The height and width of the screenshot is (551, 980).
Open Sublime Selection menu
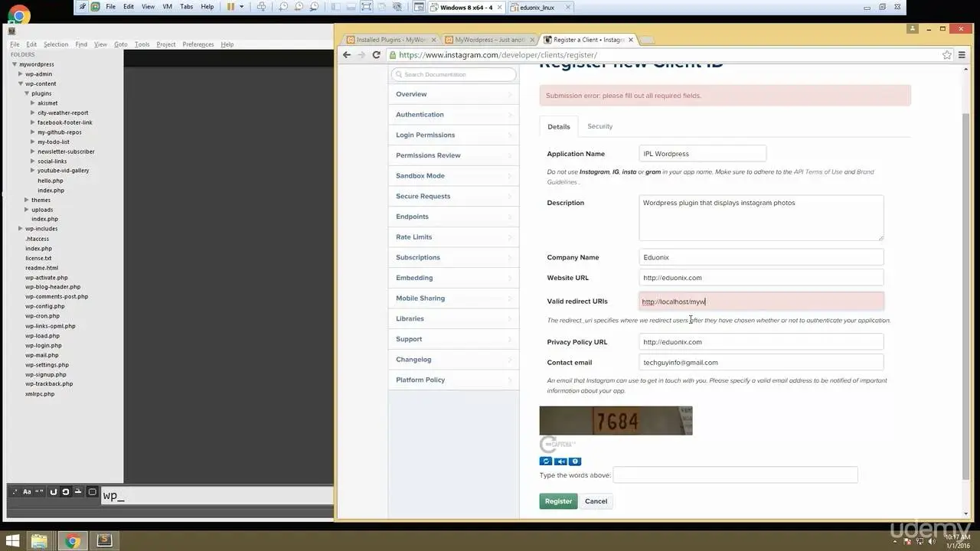tap(56, 44)
